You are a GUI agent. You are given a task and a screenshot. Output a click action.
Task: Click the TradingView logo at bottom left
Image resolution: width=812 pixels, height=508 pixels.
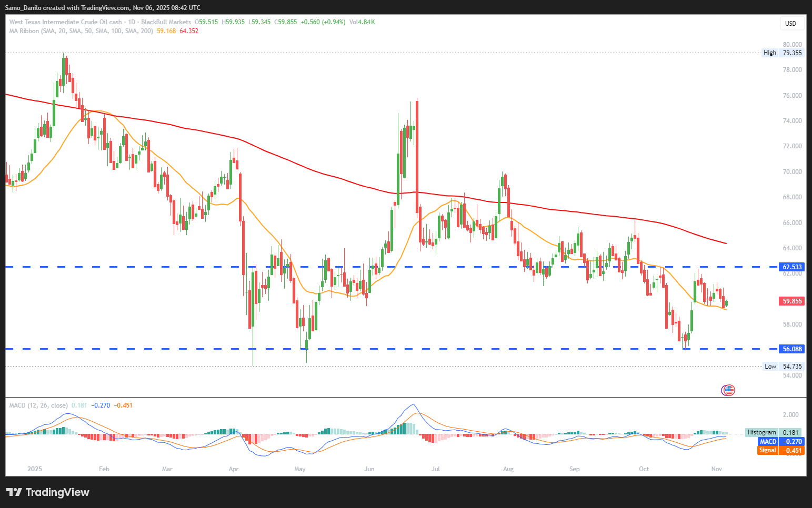(48, 492)
